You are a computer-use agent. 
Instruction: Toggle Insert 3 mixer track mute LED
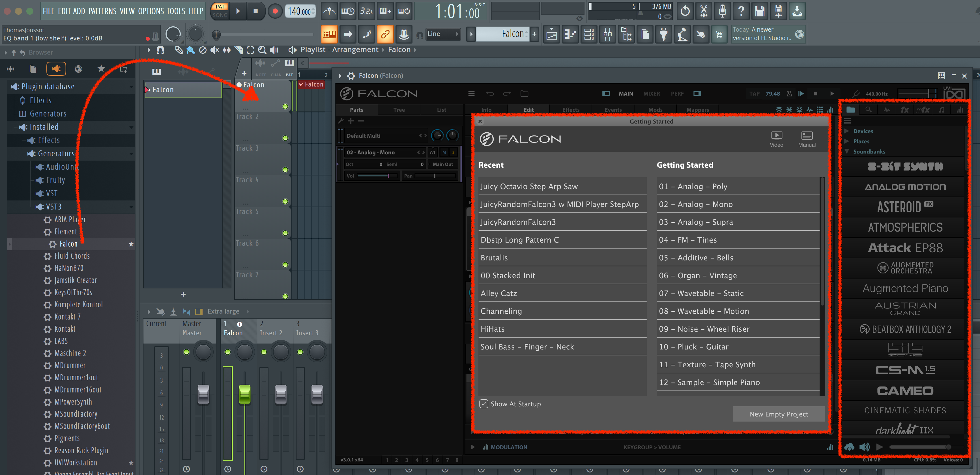(x=300, y=352)
